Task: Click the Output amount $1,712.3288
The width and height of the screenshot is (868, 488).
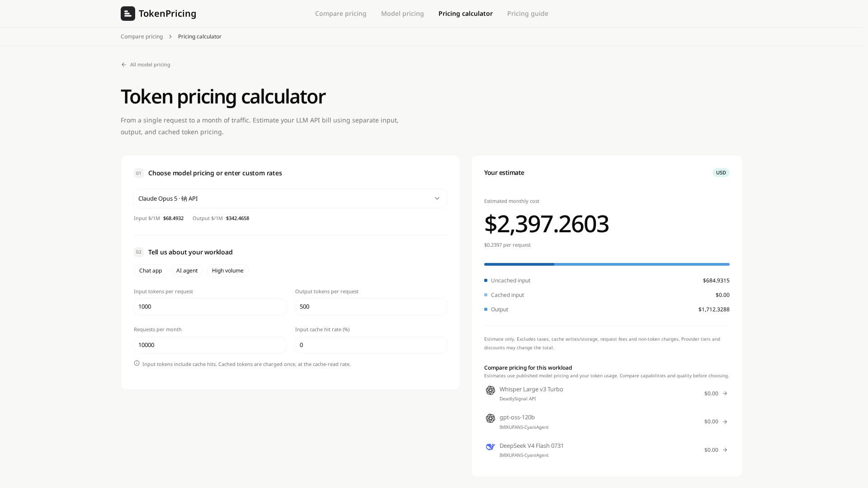Action: tap(714, 310)
